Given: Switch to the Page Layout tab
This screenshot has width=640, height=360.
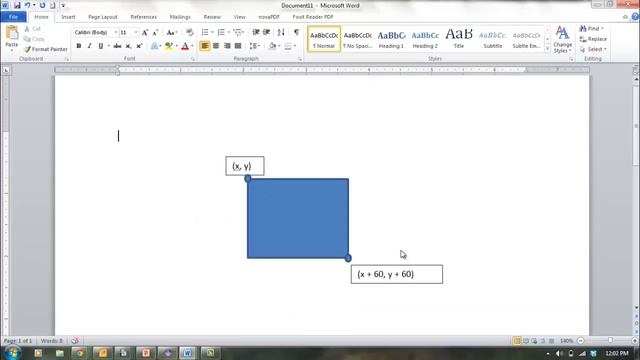Looking at the screenshot, I should (x=103, y=17).
